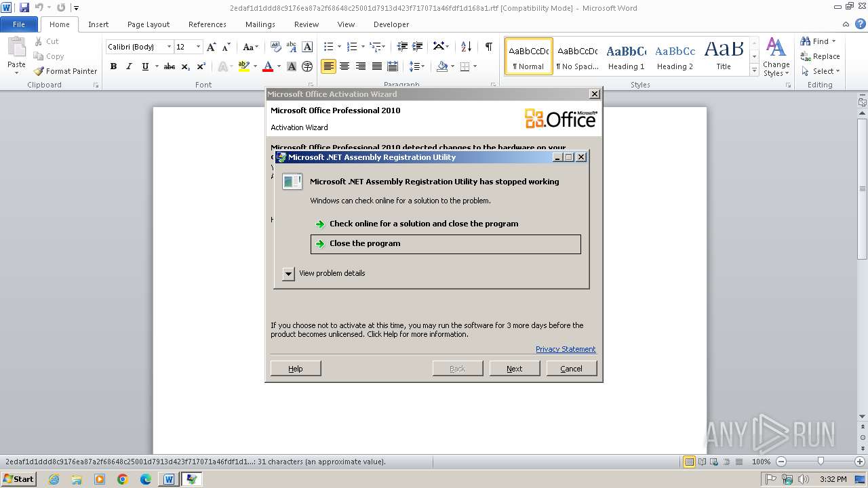The width and height of the screenshot is (868, 488).
Task: Toggle Distributed alignment
Action: point(392,66)
